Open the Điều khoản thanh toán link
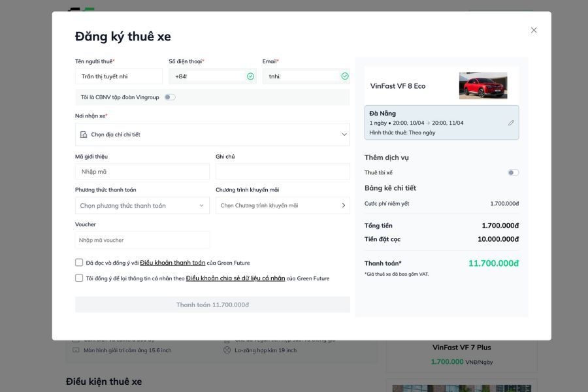 click(x=172, y=263)
